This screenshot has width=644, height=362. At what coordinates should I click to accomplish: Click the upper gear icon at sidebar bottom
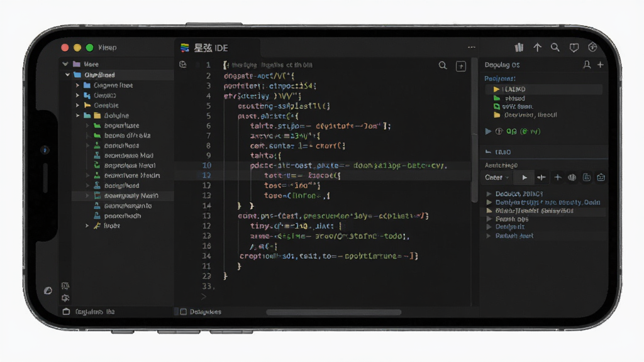65,286
